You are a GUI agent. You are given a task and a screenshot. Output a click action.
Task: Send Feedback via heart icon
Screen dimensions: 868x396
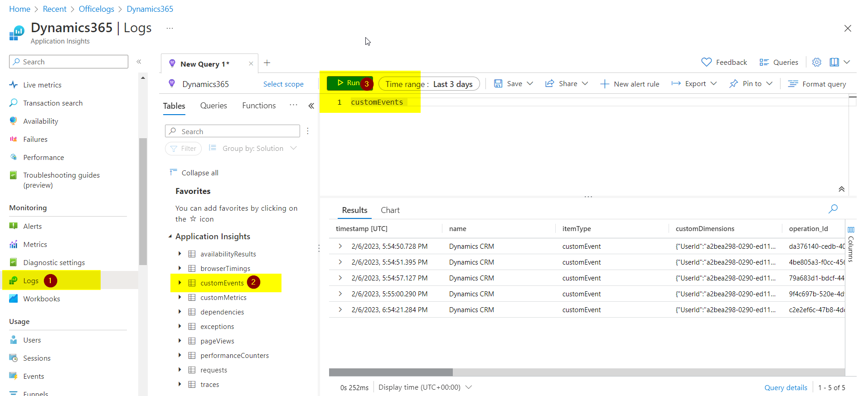[x=724, y=62]
